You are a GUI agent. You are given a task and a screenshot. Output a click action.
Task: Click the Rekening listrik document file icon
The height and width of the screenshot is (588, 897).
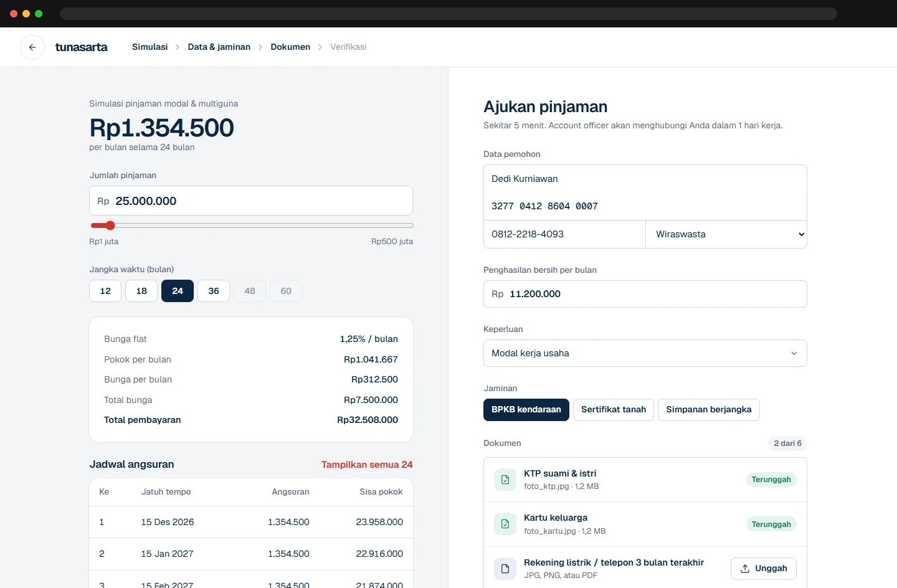point(505,569)
